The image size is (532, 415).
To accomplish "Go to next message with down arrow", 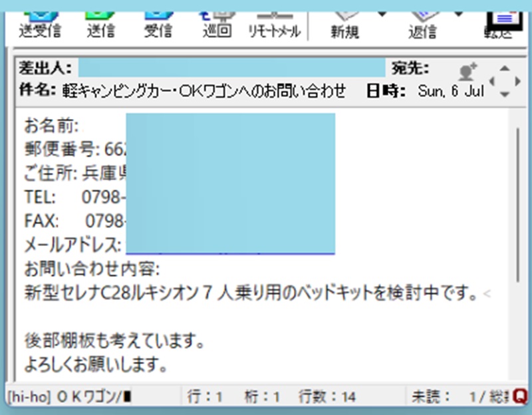I will click(x=505, y=94).
